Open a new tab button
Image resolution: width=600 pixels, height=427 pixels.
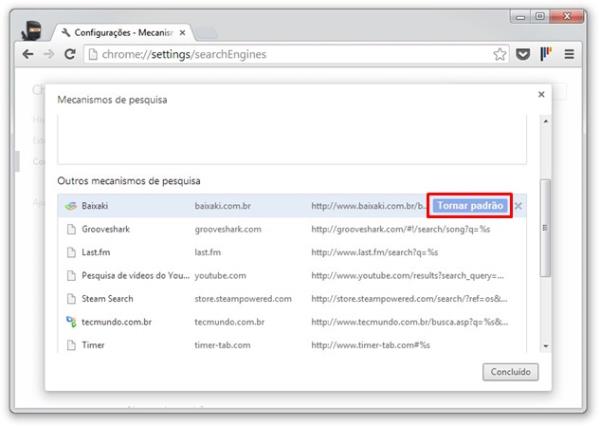coord(207,33)
